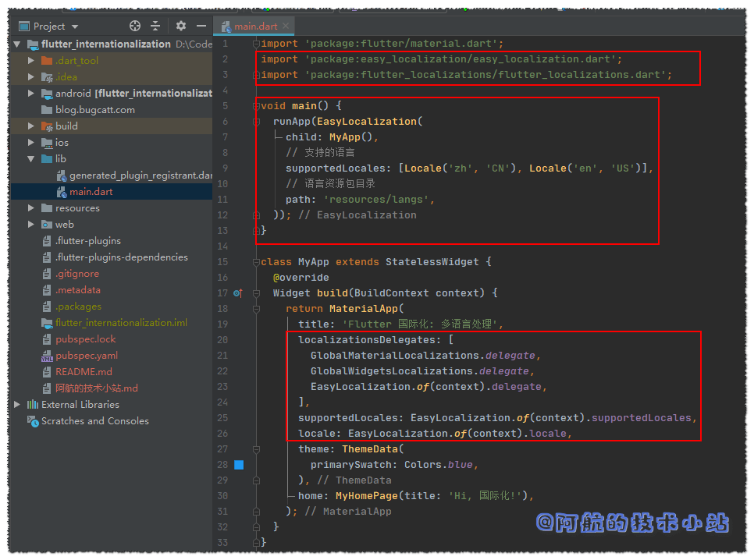This screenshot has height=560, width=754.
Task: Switch to the main.dart tab
Action: (255, 27)
